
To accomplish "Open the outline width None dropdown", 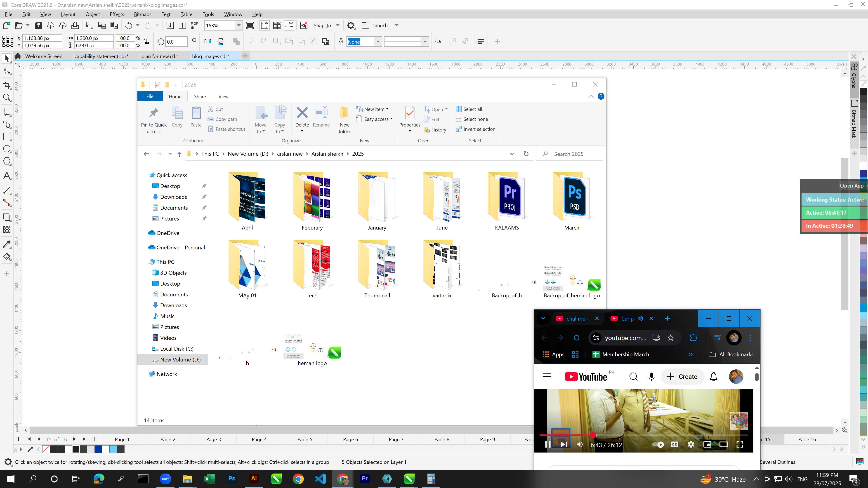I will [x=378, y=41].
